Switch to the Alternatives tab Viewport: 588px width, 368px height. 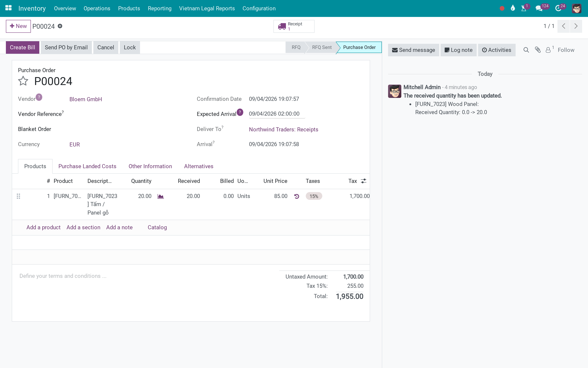tap(199, 166)
